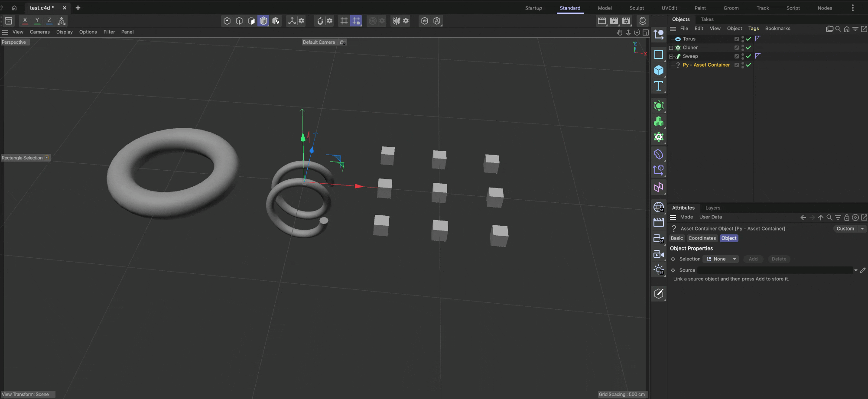The height and width of the screenshot is (399, 868).
Task: Toggle the Torus object's green enable checkmark
Action: point(748,39)
